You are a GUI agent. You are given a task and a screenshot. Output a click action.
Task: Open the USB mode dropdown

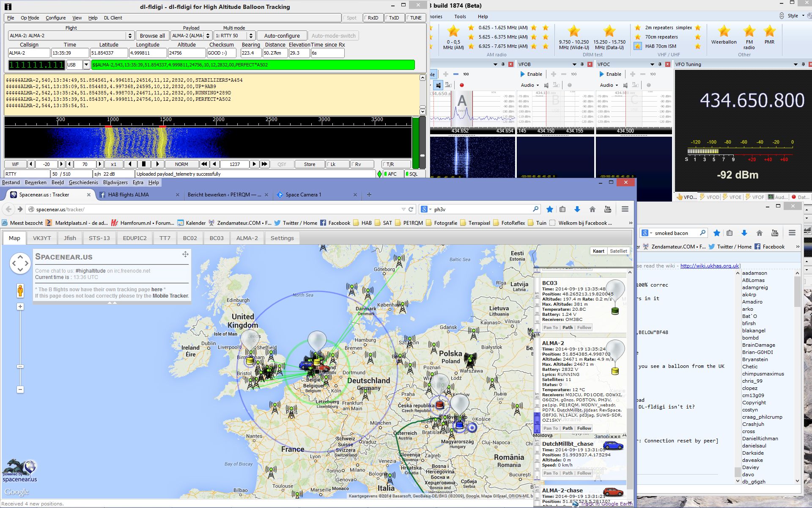(x=86, y=65)
